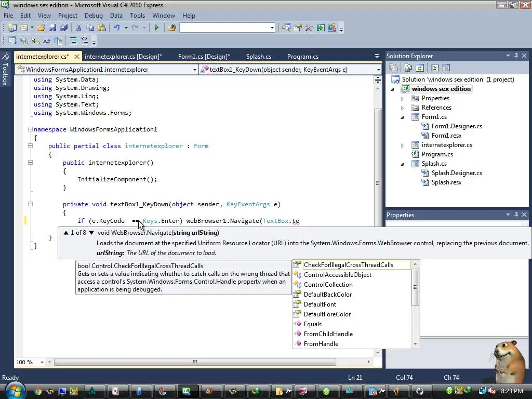The image size is (532, 399).
Task: Switch to the Splash.cs tab
Action: point(259,57)
